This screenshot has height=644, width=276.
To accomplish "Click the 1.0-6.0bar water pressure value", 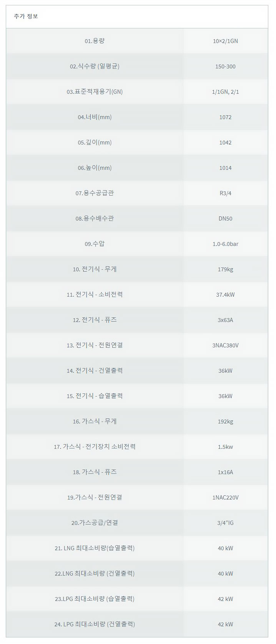I will tap(225, 244).
